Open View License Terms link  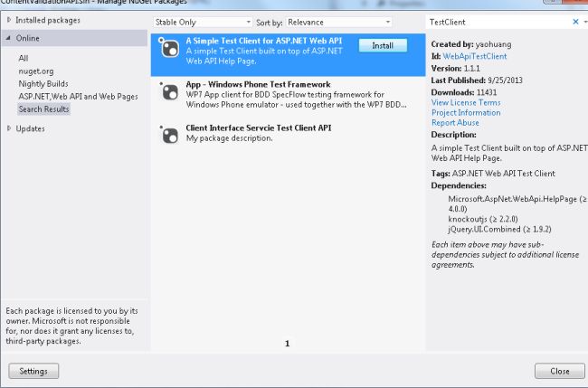point(466,102)
